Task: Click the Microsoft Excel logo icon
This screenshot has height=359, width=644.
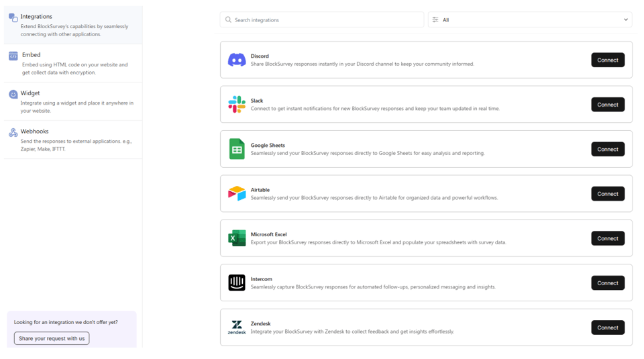Action: 237,238
